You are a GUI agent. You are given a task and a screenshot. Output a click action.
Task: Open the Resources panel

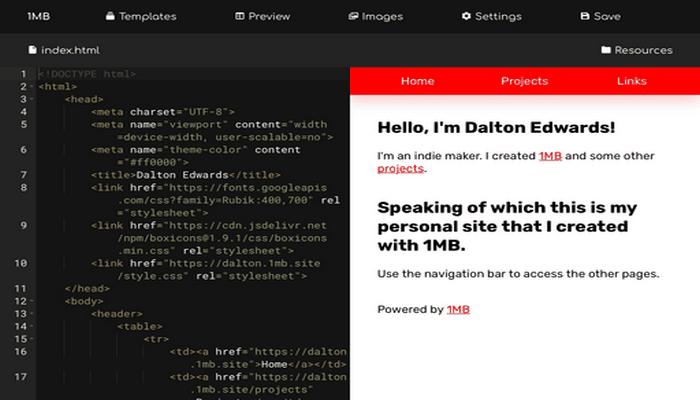click(x=643, y=50)
